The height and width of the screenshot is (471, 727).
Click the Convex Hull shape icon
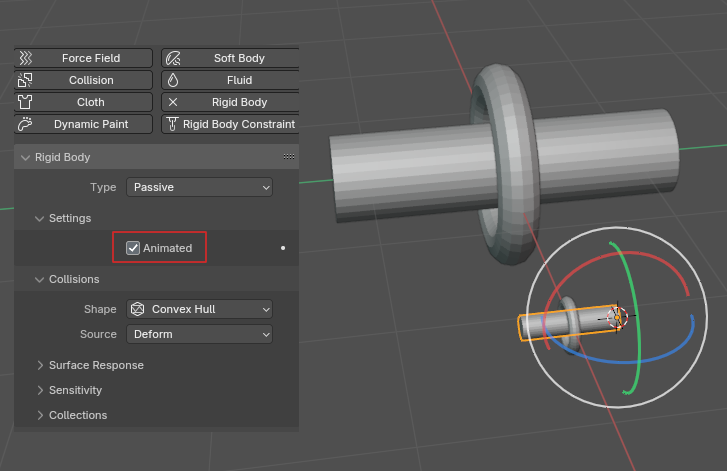tap(138, 309)
